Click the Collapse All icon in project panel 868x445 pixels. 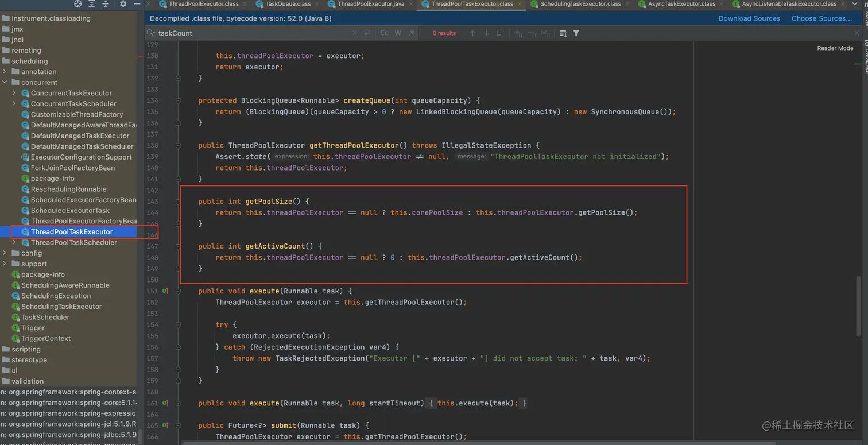click(106, 4)
